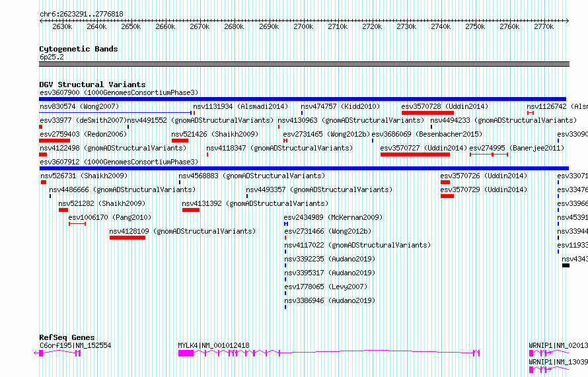The width and height of the screenshot is (588, 377).
Task: Open esv2731466 (Wong2012b) label
Action: pyautogui.click(x=328, y=231)
